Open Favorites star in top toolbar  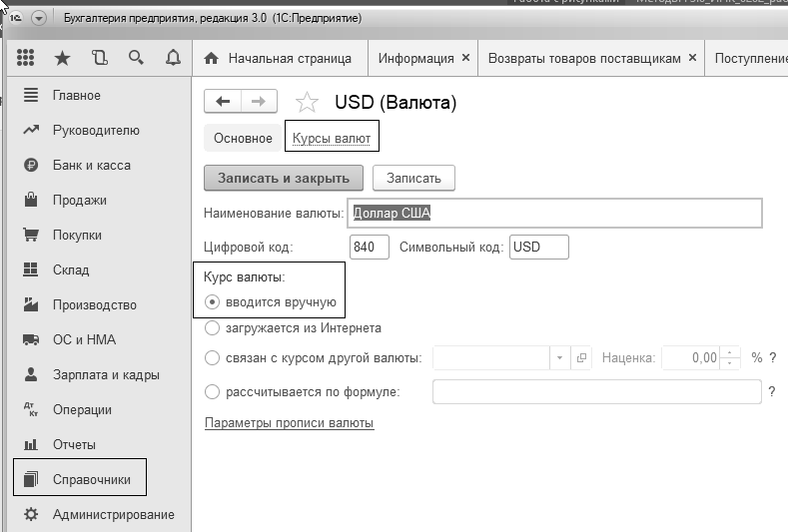coord(62,58)
